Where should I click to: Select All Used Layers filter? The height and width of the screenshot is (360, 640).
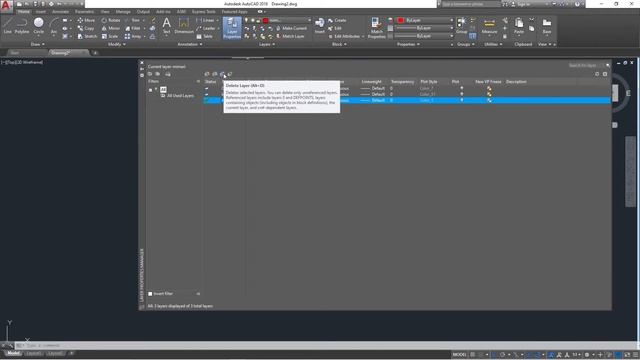click(x=180, y=96)
